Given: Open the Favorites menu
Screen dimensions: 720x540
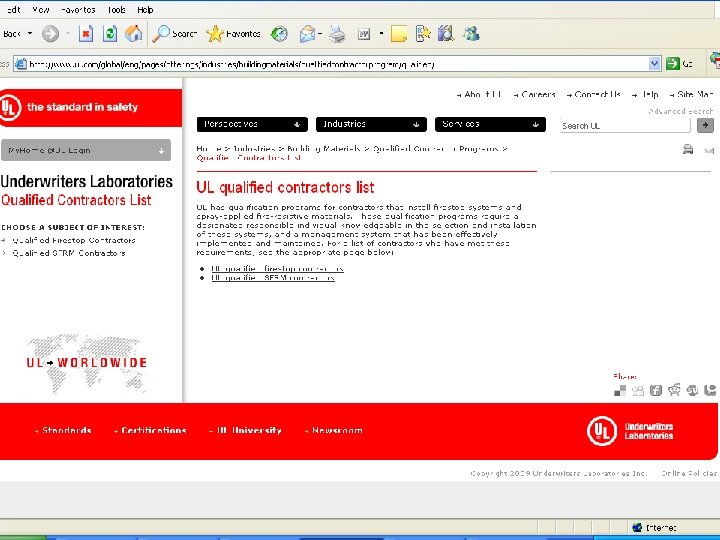Looking at the screenshot, I should (78, 10).
